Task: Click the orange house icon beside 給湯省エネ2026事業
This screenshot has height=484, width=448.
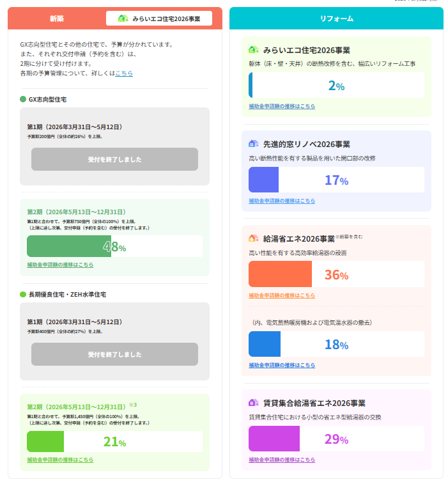Action: click(253, 238)
